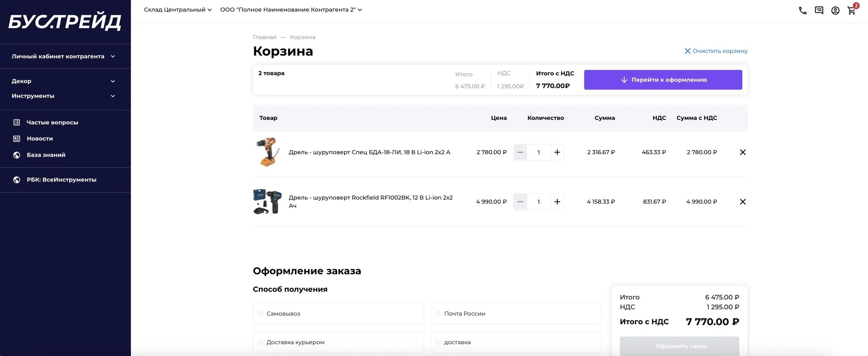The width and height of the screenshot is (868, 356).
Task: Remove Спец БДА-18-ЛИ drill from cart
Action: pyautogui.click(x=743, y=152)
